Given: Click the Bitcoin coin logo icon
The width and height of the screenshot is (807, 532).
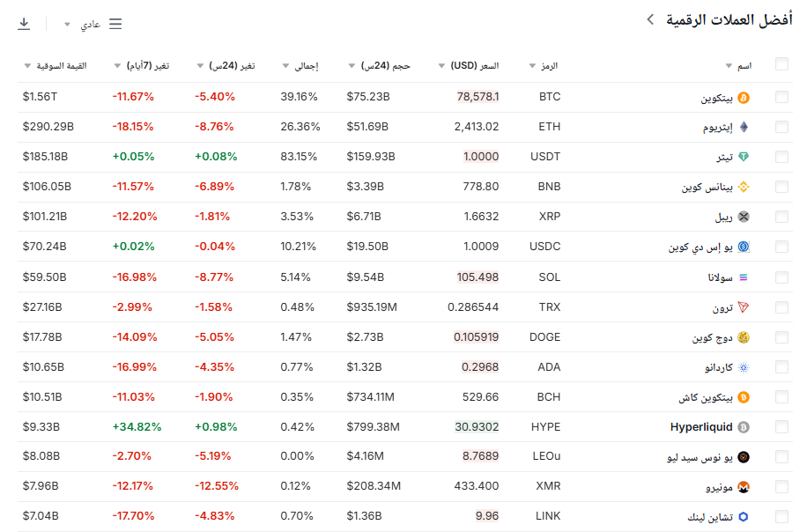Looking at the screenshot, I should pos(744,98).
